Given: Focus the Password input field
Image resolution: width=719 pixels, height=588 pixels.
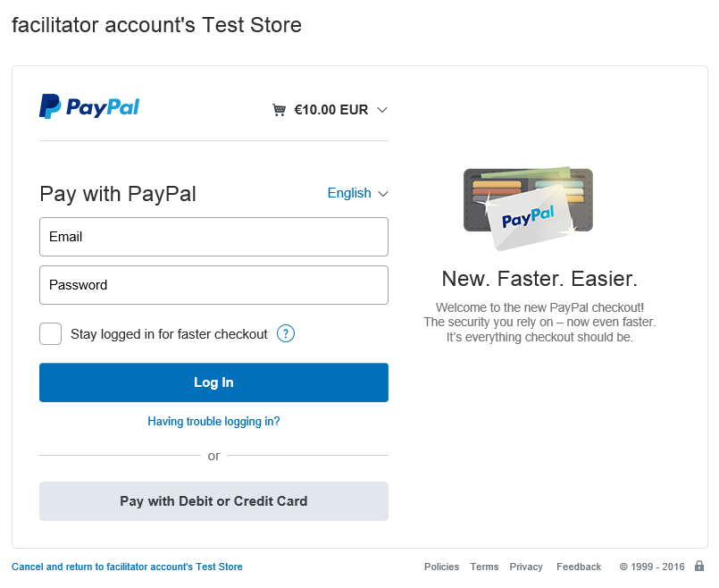Looking at the screenshot, I should 213,285.
